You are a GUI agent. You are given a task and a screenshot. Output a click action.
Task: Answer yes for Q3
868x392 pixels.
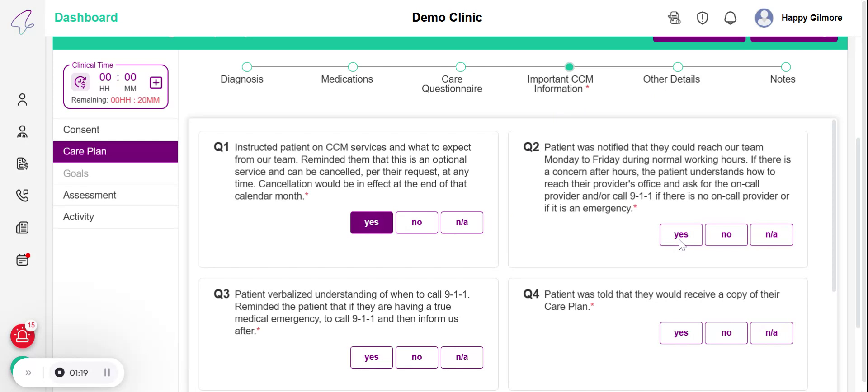371,358
